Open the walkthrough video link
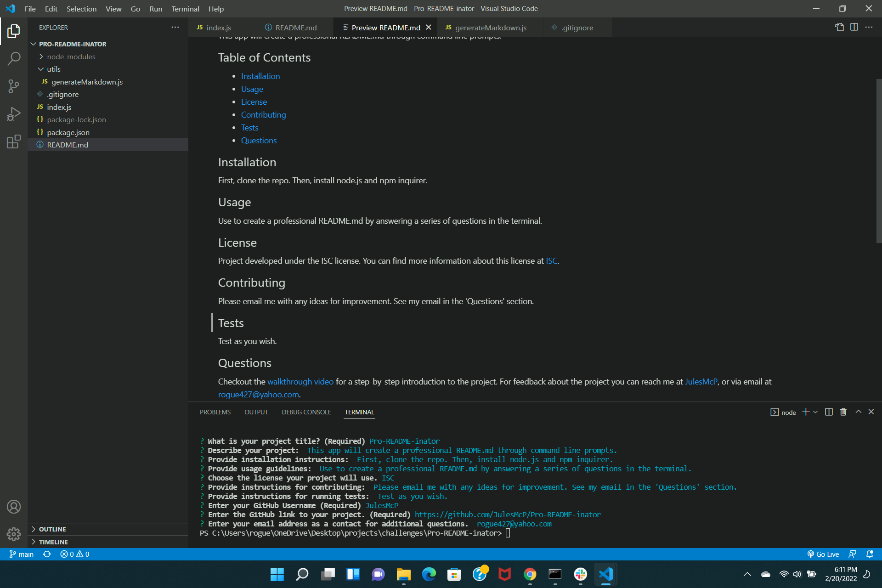Screen dimensions: 882x588 pyautogui.click(x=300, y=381)
